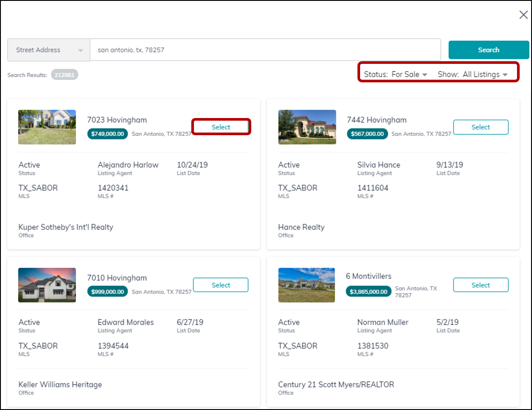Close the listing search dialog

tap(523, 15)
